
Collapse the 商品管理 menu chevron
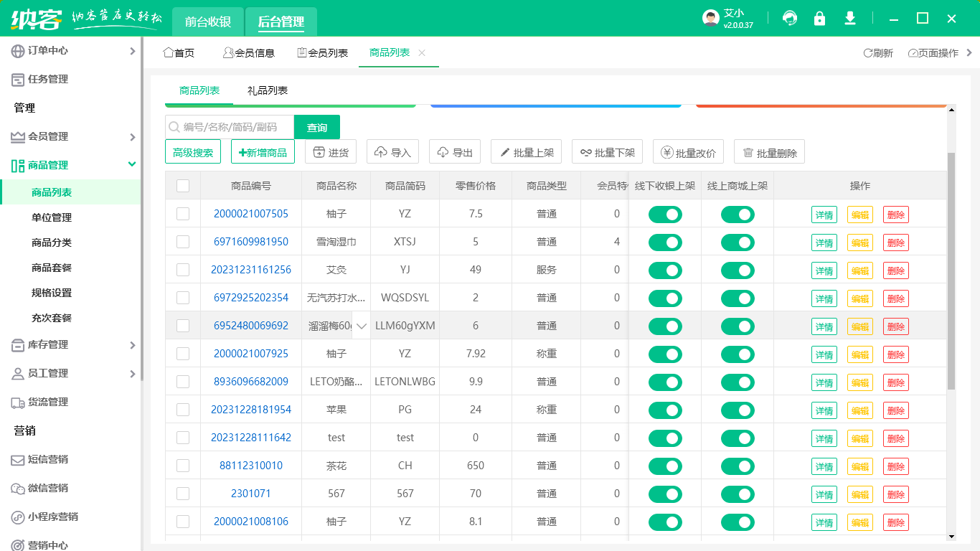[x=132, y=164]
